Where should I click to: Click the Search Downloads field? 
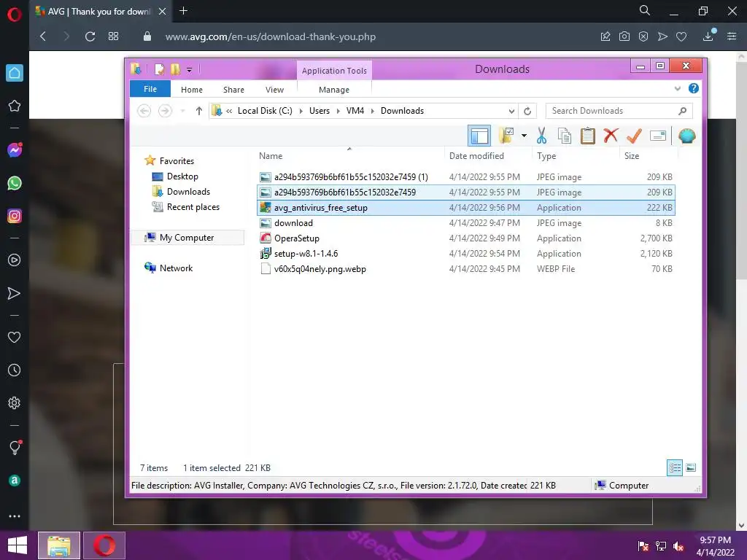pos(619,111)
